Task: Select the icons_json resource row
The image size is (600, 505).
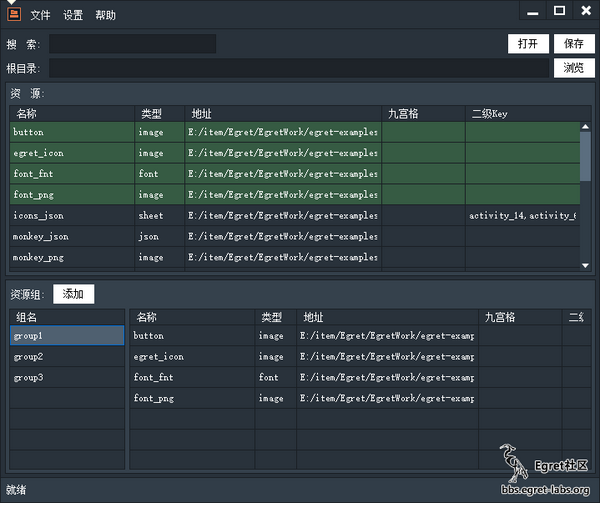Action: (x=295, y=215)
